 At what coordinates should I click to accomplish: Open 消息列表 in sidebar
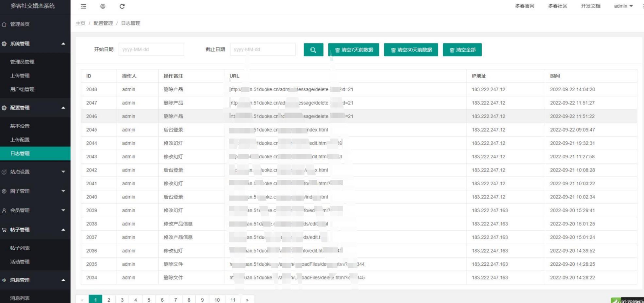click(20, 298)
